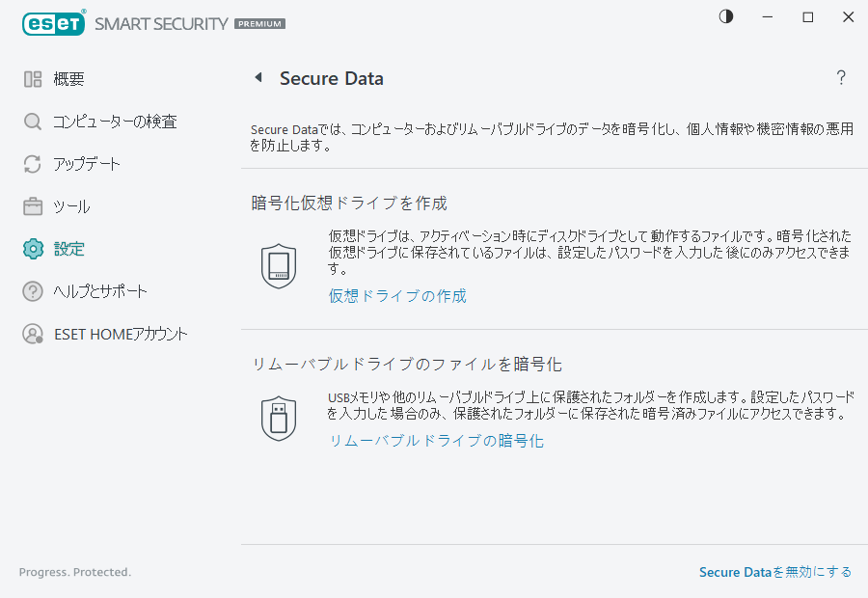
Task: Click the Progress. Protected. status text
Action: point(75,572)
